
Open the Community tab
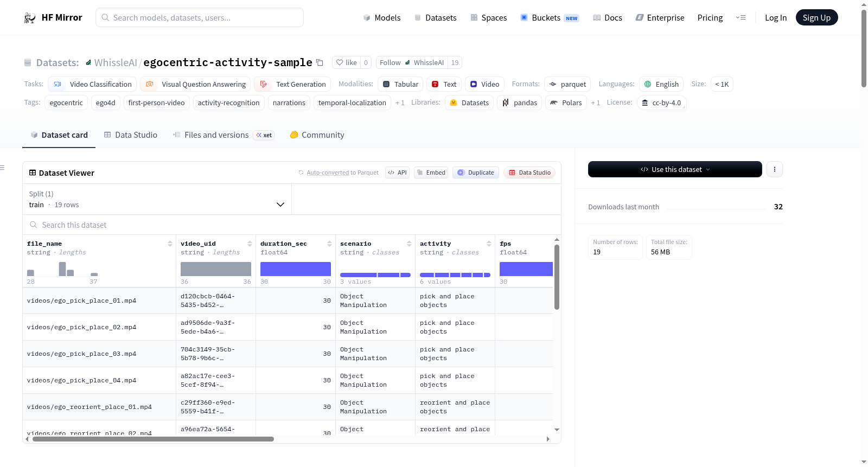[317, 135]
